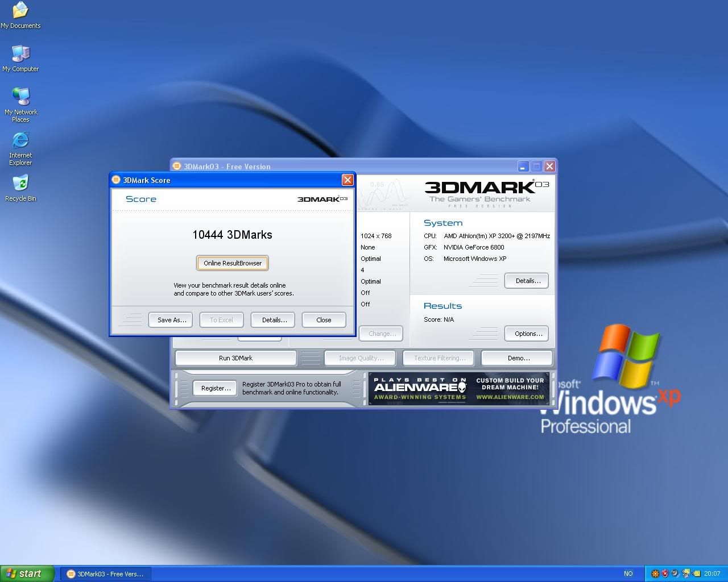Click the AMD Athlon XP 3200+ CPU text
The image size is (728, 582).
pos(497,236)
